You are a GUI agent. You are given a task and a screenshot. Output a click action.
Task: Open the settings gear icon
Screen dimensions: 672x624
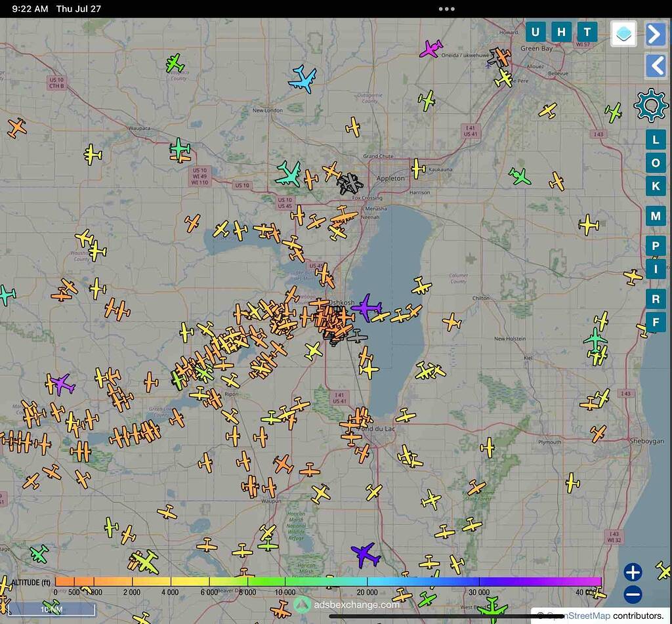coord(650,105)
